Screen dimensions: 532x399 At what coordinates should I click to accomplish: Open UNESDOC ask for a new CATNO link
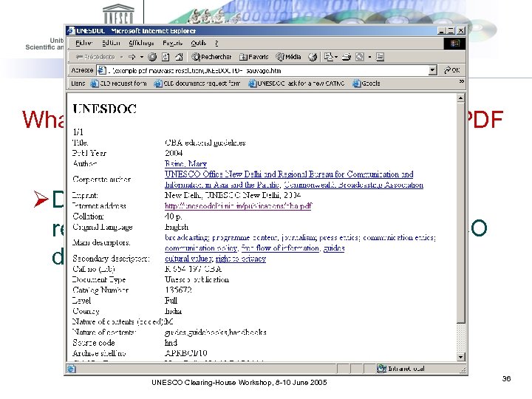(x=296, y=83)
